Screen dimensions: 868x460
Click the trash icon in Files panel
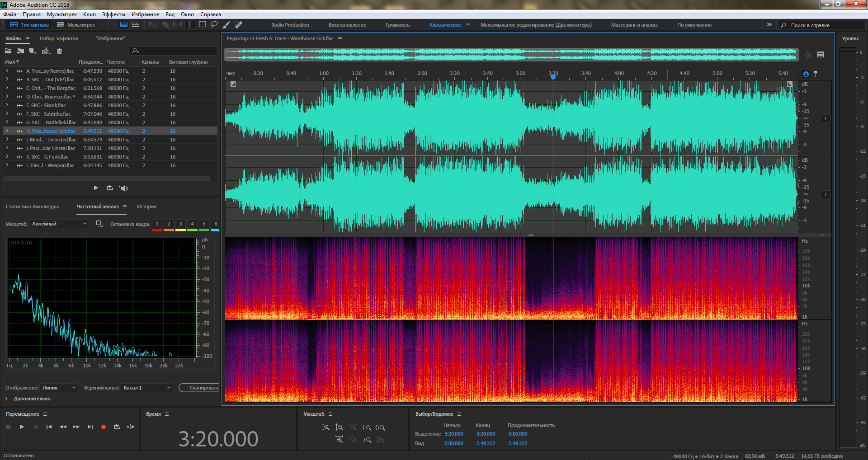[59, 51]
